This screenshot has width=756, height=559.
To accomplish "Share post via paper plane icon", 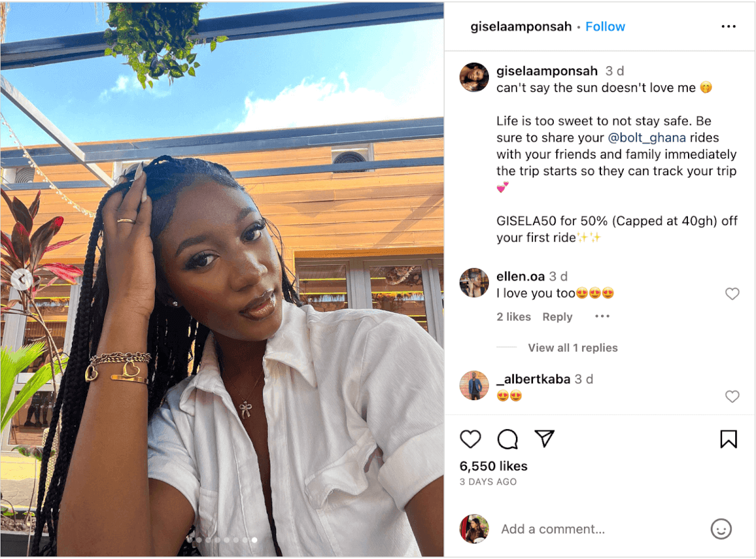I will [544, 439].
